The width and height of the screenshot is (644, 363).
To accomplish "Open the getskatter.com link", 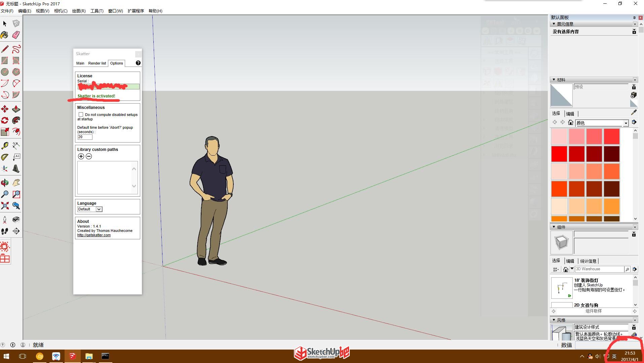I will (94, 235).
